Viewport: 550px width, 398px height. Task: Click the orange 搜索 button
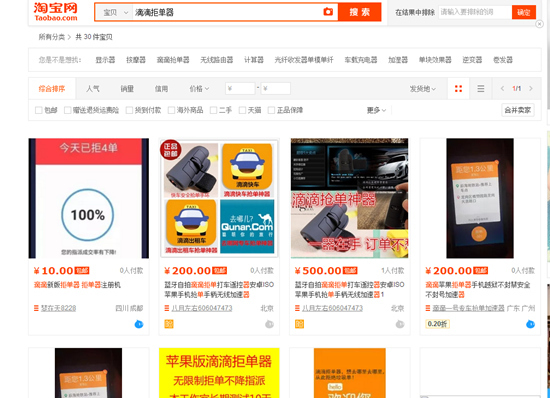tap(360, 12)
